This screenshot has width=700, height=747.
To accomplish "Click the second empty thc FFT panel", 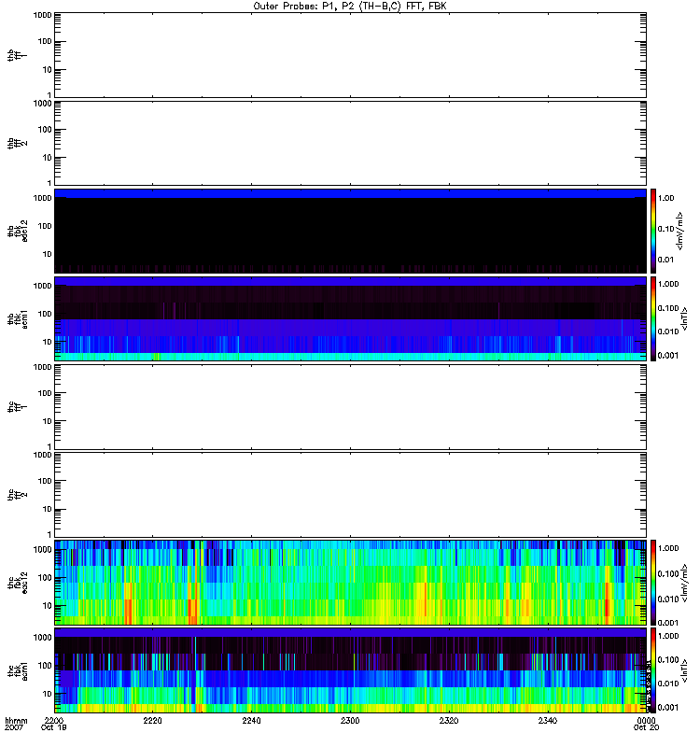I will [x=350, y=494].
